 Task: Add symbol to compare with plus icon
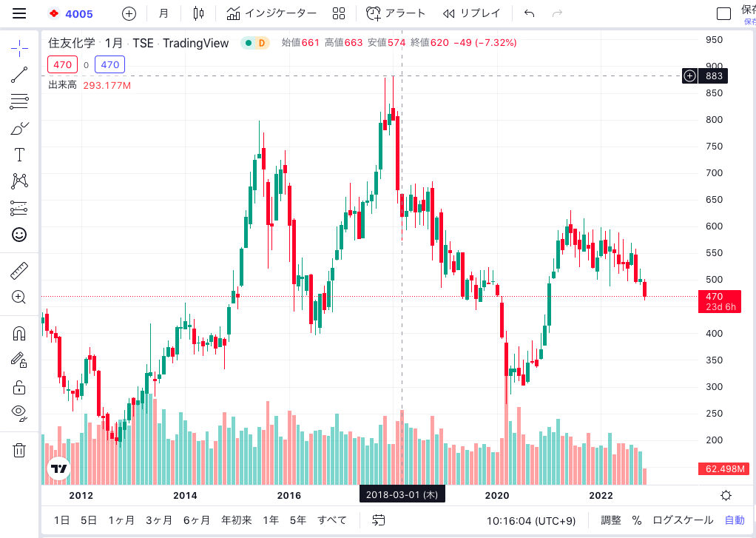[129, 13]
